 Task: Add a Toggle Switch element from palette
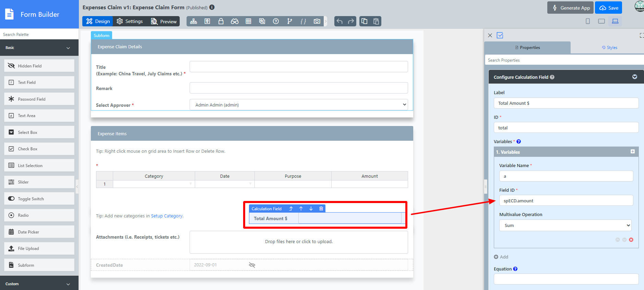39,199
